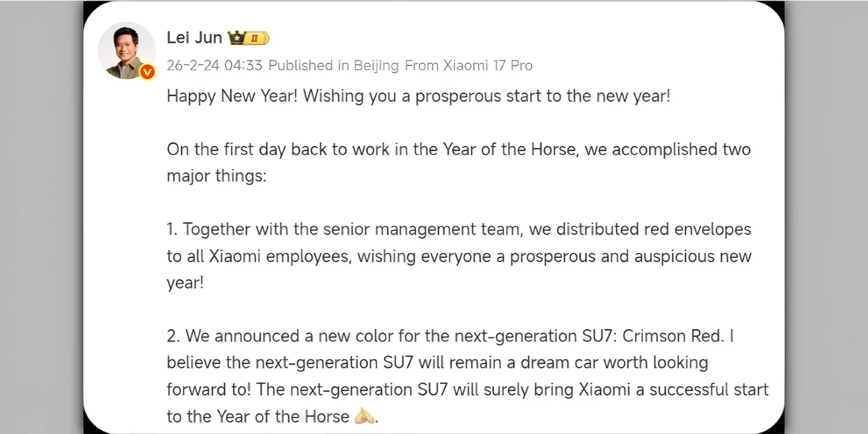
Task: Click the 26-2-24 04:33 post timestamp
Action: point(214,66)
